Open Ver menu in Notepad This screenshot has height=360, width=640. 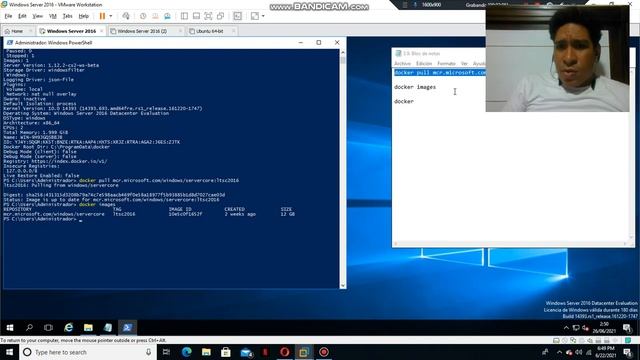tap(464, 64)
